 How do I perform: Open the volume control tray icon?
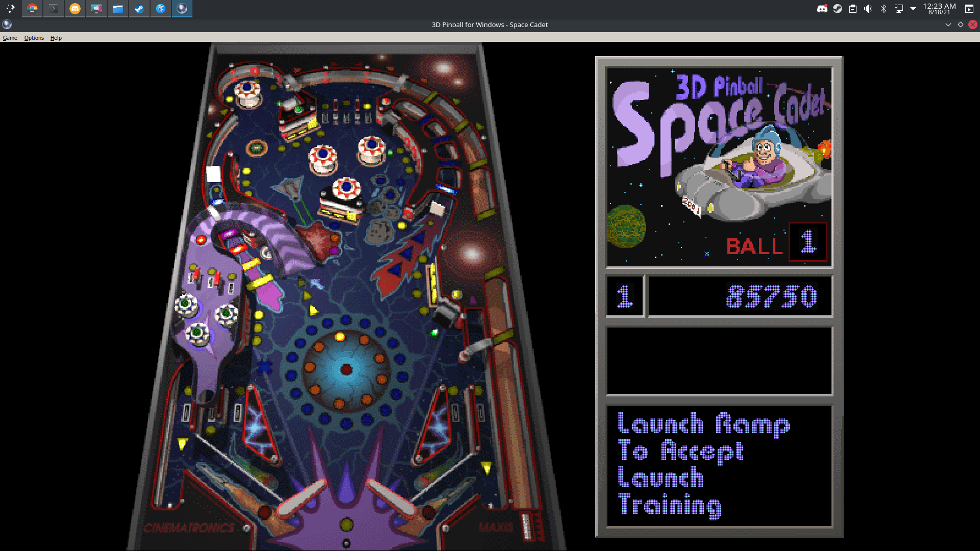coord(868,8)
